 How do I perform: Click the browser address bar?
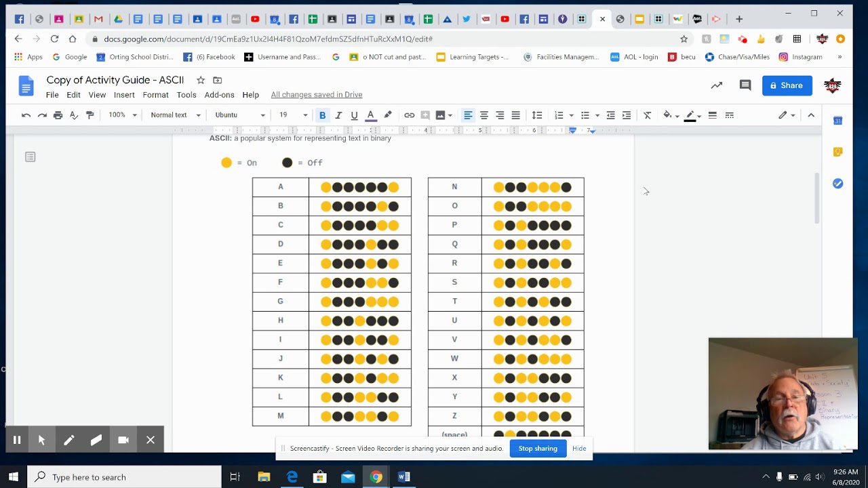[x=387, y=39]
